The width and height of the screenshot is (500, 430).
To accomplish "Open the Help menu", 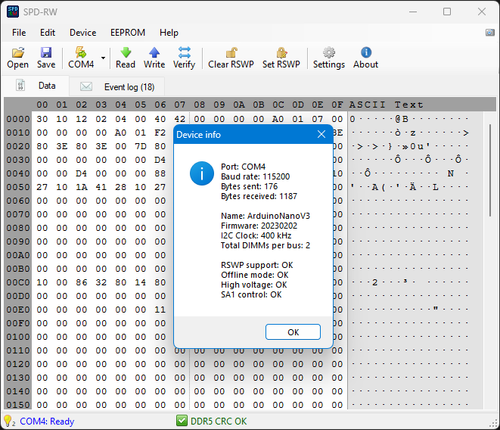I will [x=169, y=33].
